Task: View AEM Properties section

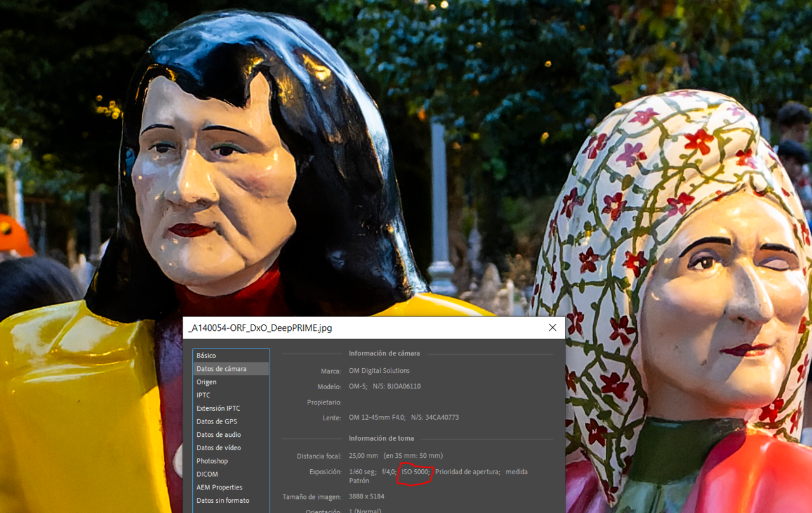Action: (x=219, y=488)
